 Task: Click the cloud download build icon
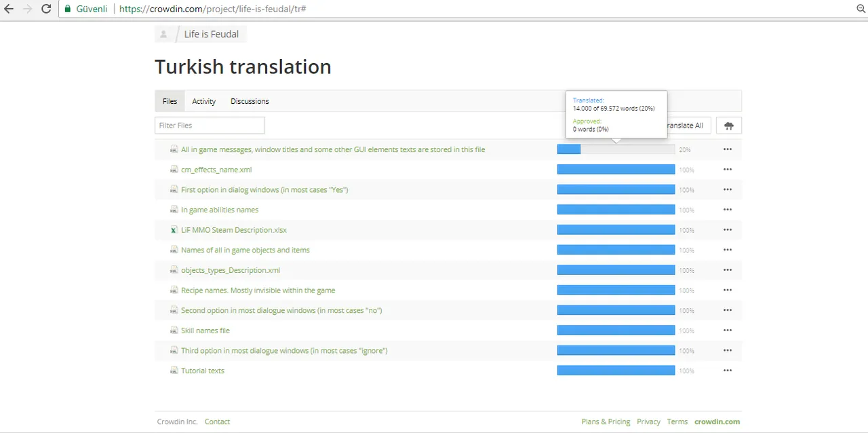729,126
